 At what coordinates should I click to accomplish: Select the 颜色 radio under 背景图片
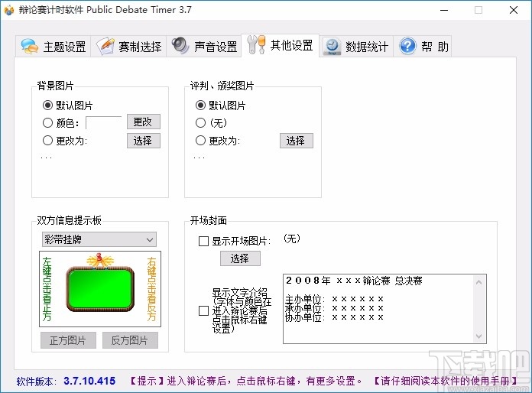[x=48, y=122]
